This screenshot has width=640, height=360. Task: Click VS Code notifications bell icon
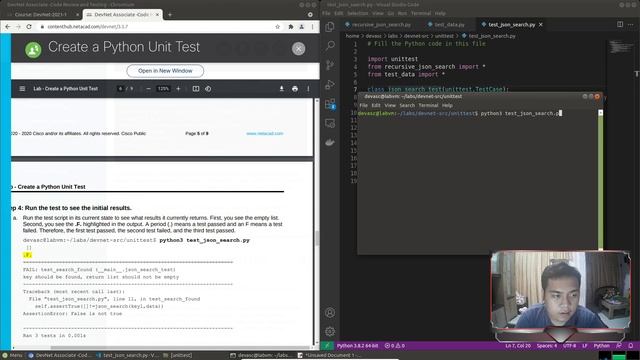click(631, 346)
